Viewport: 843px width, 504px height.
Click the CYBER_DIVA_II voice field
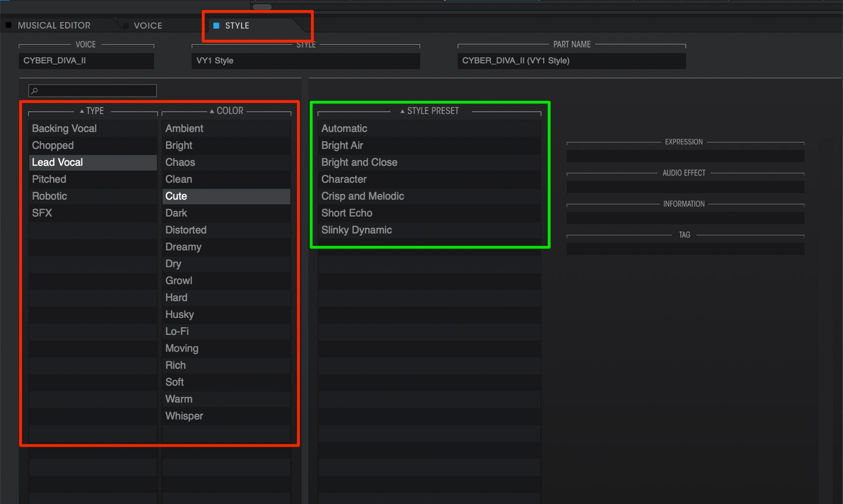pos(86,61)
